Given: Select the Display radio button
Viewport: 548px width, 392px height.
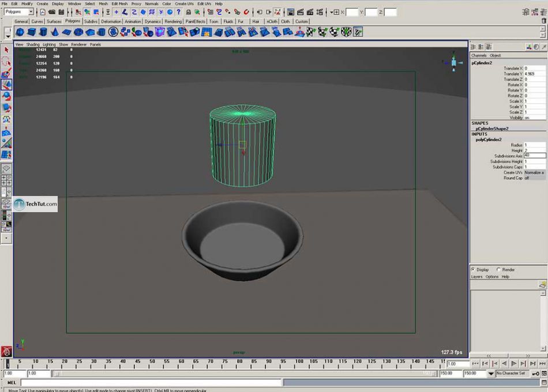Looking at the screenshot, I should (473, 269).
